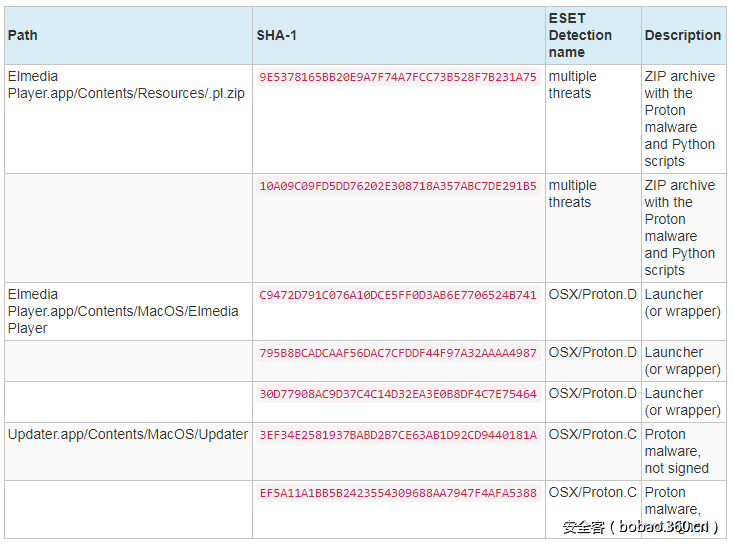The width and height of the screenshot is (733, 545).
Task: Click the ESET Detection name header
Action: (580, 35)
